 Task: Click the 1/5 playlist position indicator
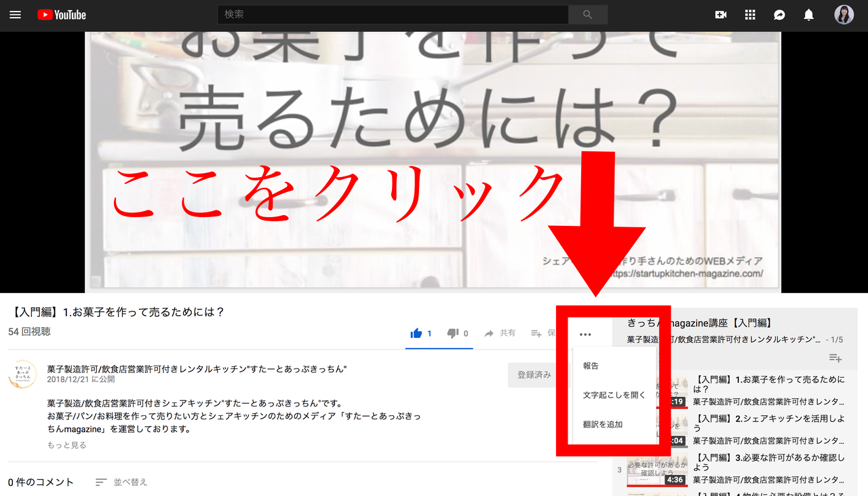[x=835, y=339]
